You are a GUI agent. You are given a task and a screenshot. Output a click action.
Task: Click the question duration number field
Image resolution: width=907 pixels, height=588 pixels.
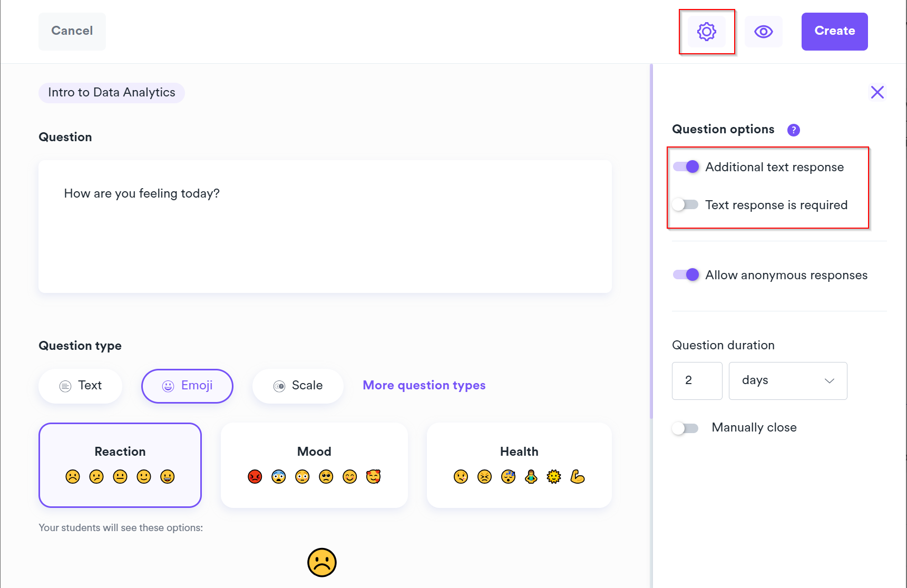point(696,380)
